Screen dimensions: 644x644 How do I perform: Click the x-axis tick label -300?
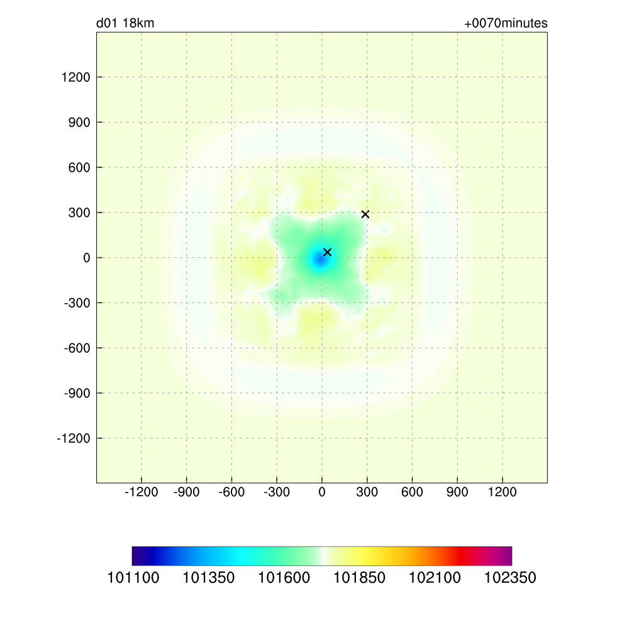pyautogui.click(x=277, y=492)
